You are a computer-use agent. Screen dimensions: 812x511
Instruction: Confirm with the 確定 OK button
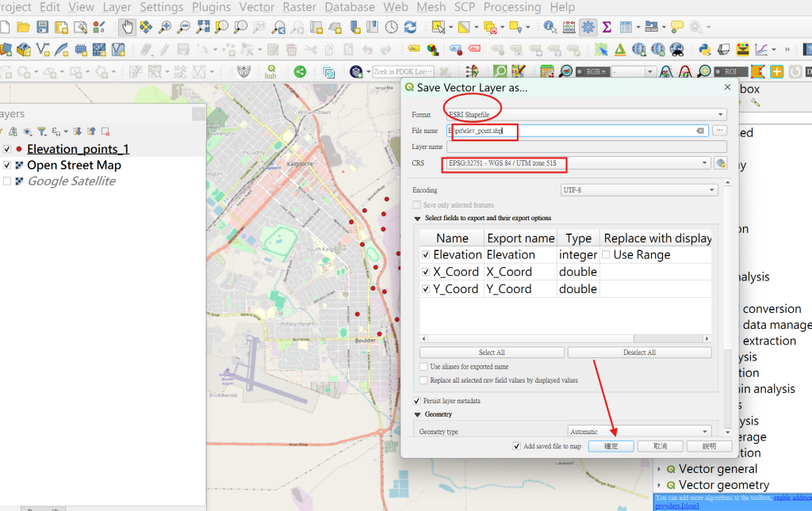click(611, 446)
